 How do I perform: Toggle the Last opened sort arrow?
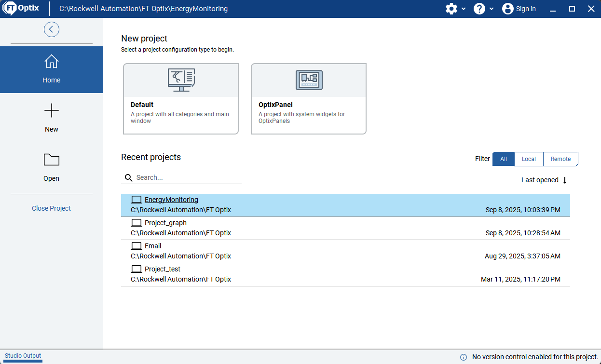(x=565, y=180)
